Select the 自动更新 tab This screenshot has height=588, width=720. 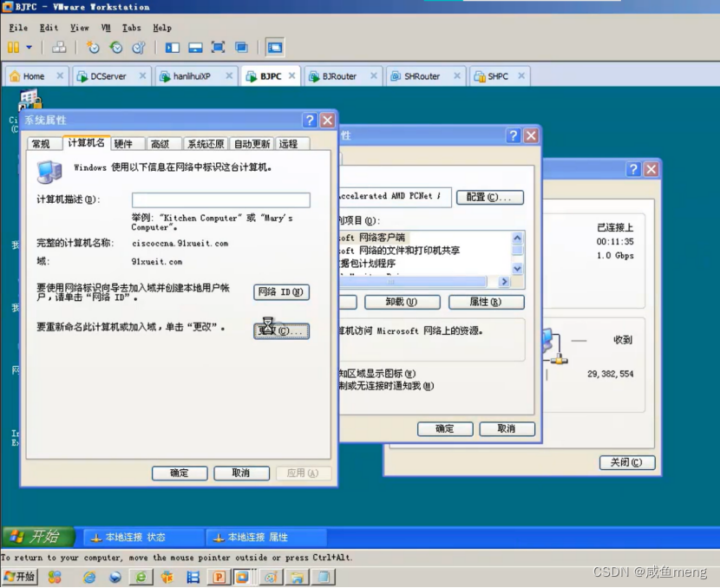(x=252, y=144)
